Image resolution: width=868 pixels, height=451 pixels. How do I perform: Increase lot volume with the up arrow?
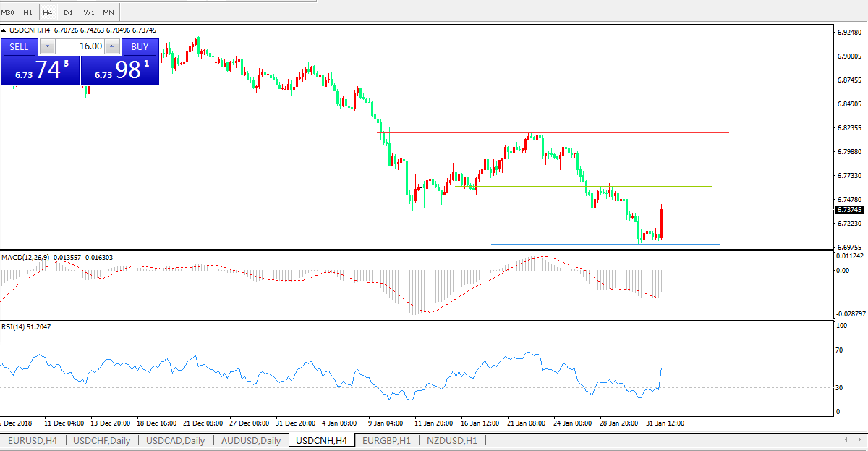112,46
